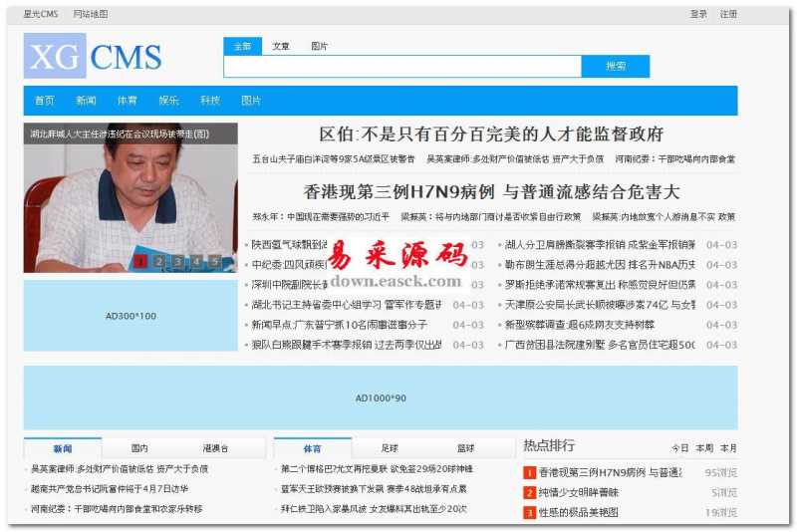Select slideshow page indicator 3
The image size is (797, 532).
click(177, 262)
